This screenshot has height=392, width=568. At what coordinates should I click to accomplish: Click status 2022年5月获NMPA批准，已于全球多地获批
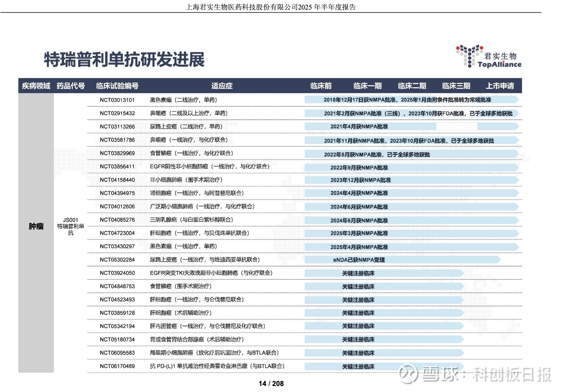pyautogui.click(x=377, y=155)
